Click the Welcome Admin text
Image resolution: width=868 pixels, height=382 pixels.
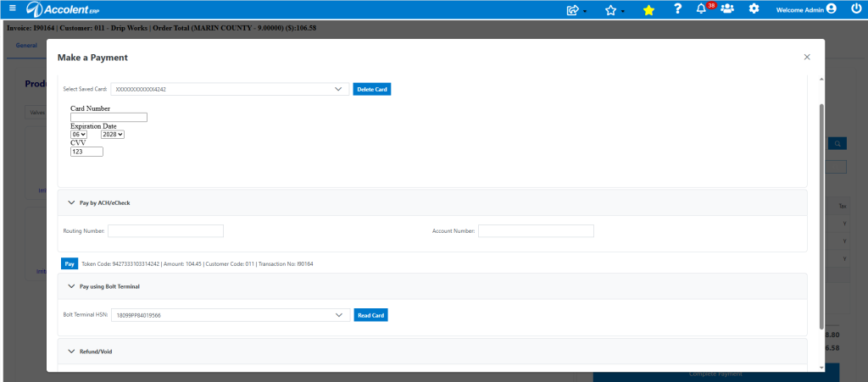click(799, 9)
